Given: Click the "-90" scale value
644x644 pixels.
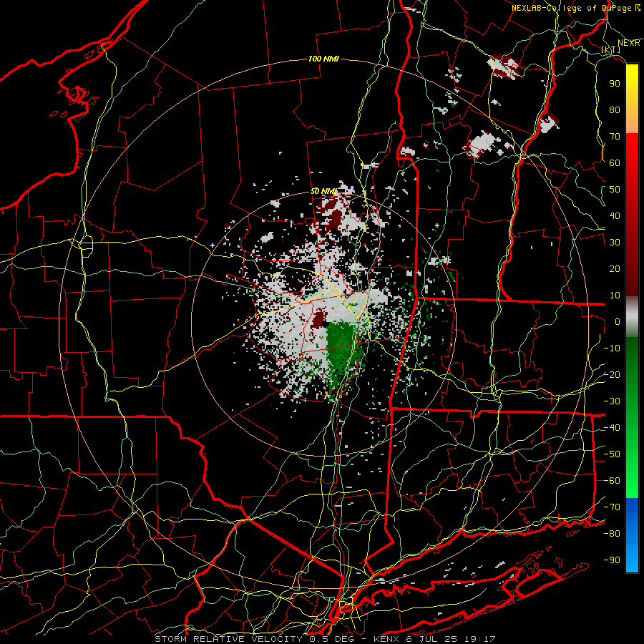Looking at the screenshot, I should click(612, 560).
